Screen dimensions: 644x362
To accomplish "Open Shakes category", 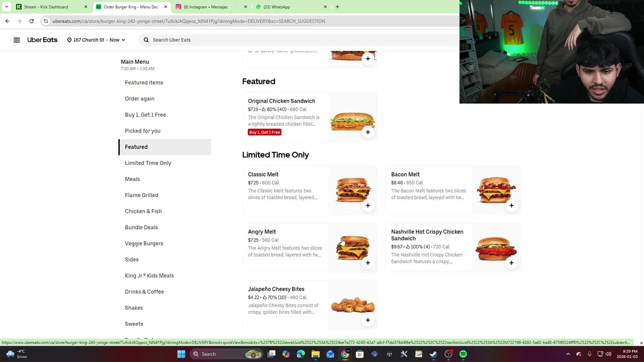I will (134, 308).
